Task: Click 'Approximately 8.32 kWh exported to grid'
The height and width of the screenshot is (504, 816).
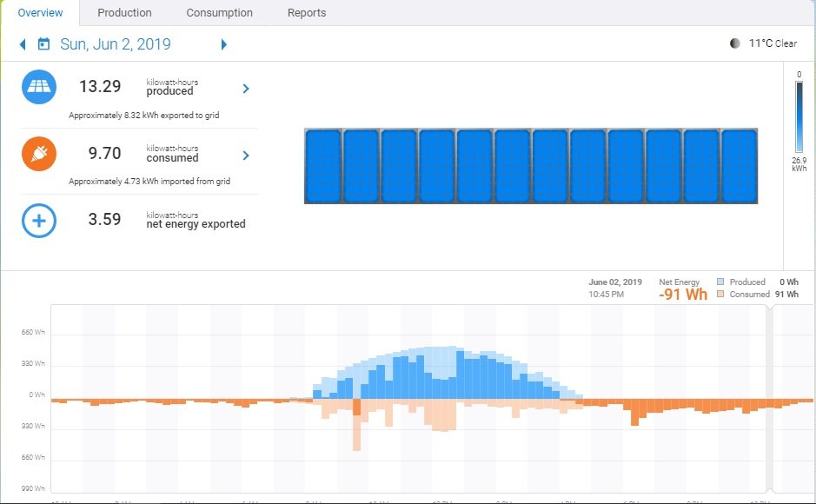Action: pos(143,115)
